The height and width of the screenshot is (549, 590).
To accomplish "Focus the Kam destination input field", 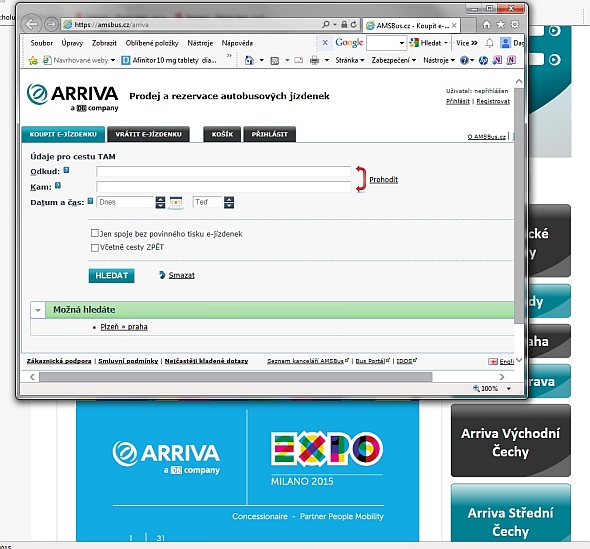I will pyautogui.click(x=224, y=187).
